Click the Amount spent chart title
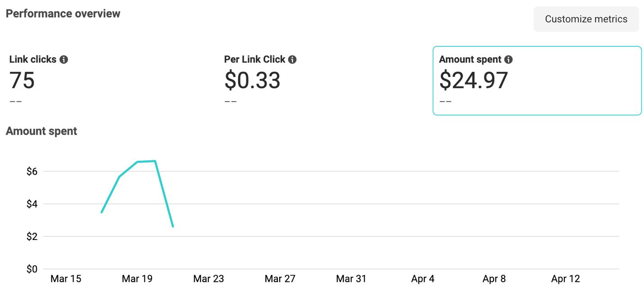This screenshot has height=303, width=644. [41, 131]
